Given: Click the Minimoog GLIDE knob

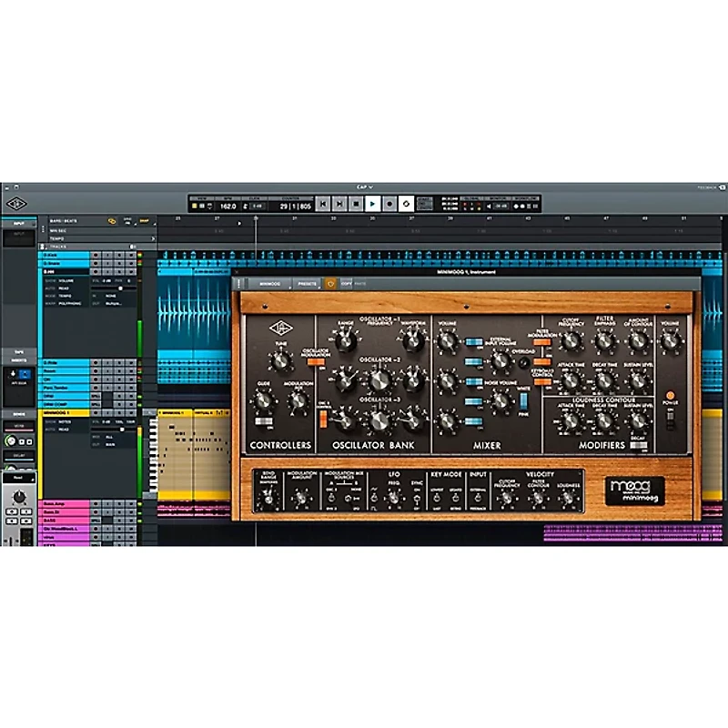Looking at the screenshot, I should click(264, 400).
